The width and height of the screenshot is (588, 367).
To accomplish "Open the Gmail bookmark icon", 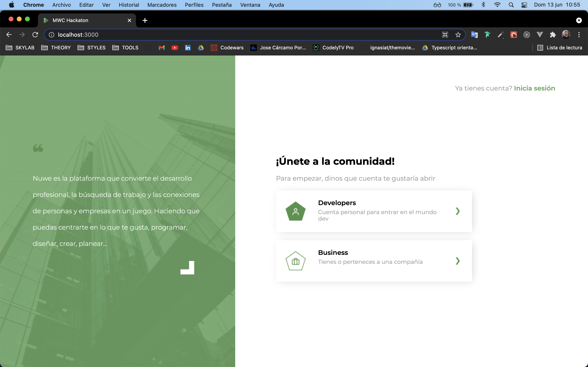I will (x=161, y=48).
